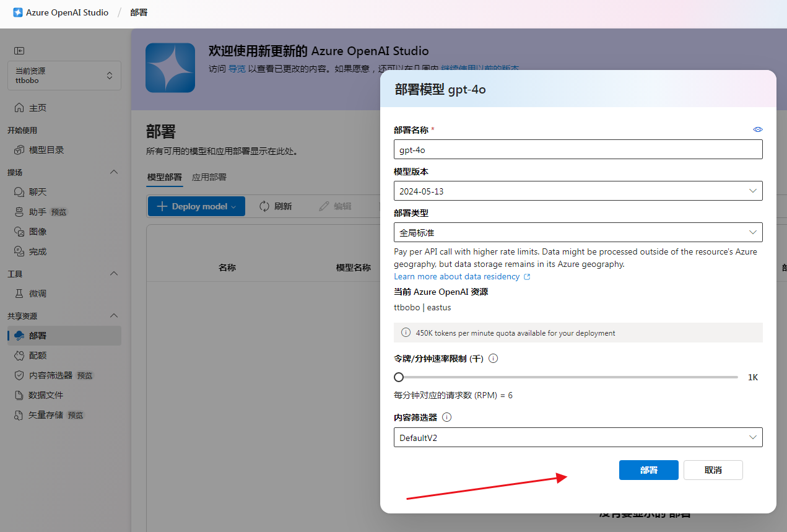The width and height of the screenshot is (787, 532).
Task: Click the ttbobo | eastus resource text
Action: 423,307
